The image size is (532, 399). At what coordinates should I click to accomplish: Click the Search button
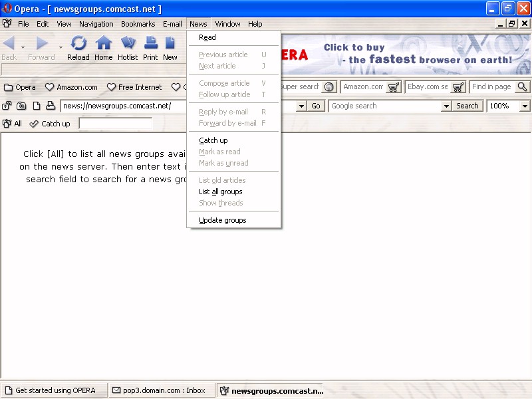point(467,106)
